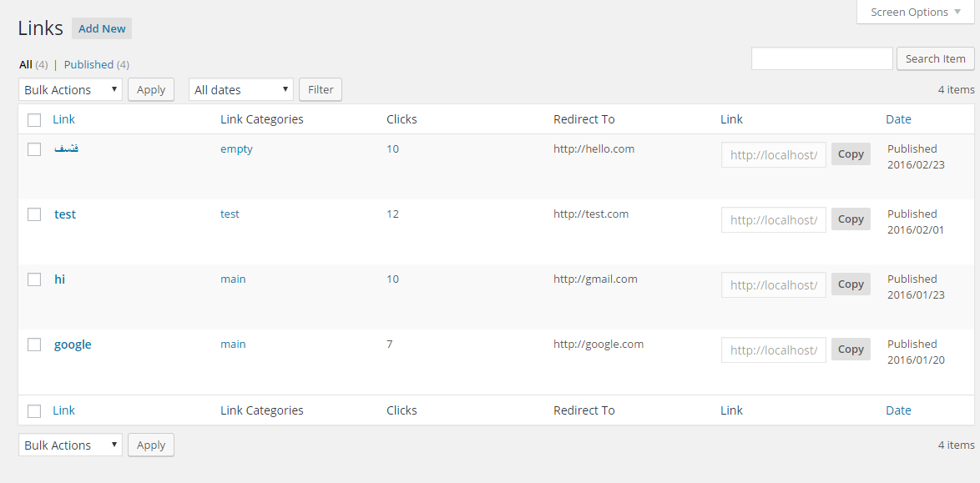This screenshot has height=483, width=980.
Task: Tick the checkbox beside the hi link
Action: 34,279
